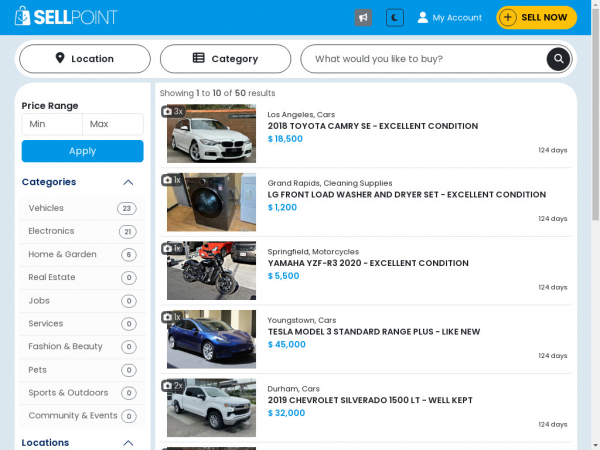Click the camera 1x badge on LG washer
Viewport: 600px width, 450px height.
171,180
